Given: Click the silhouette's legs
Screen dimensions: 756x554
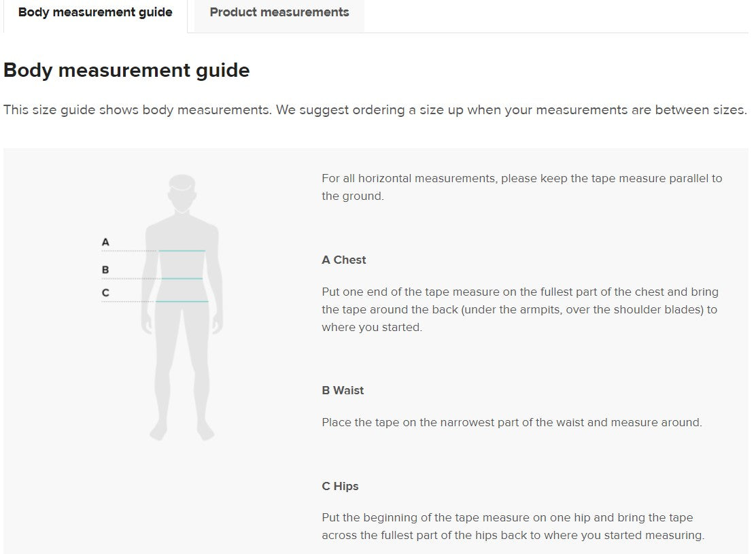Looking at the screenshot, I should click(182, 367).
